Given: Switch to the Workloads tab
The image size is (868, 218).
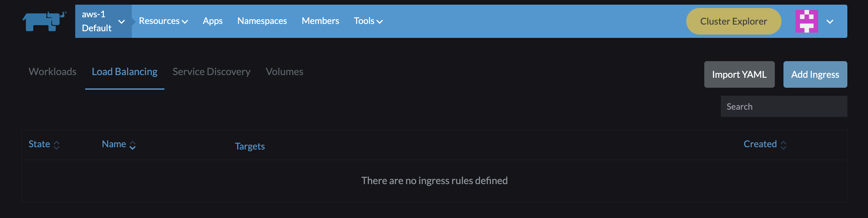Looking at the screenshot, I should pos(52,71).
